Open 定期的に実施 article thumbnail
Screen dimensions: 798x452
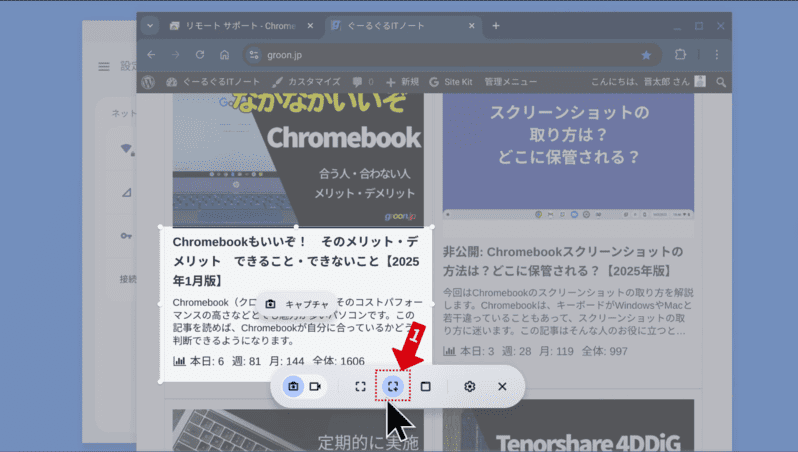click(x=298, y=430)
